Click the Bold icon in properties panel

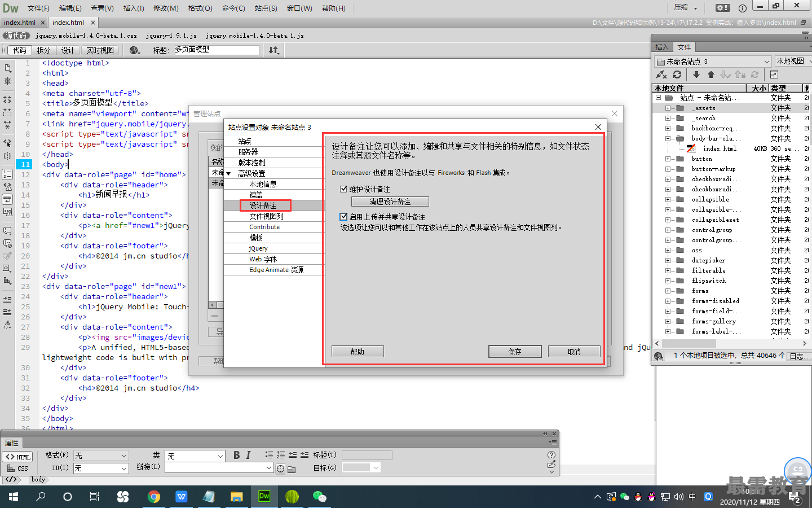pyautogui.click(x=236, y=455)
